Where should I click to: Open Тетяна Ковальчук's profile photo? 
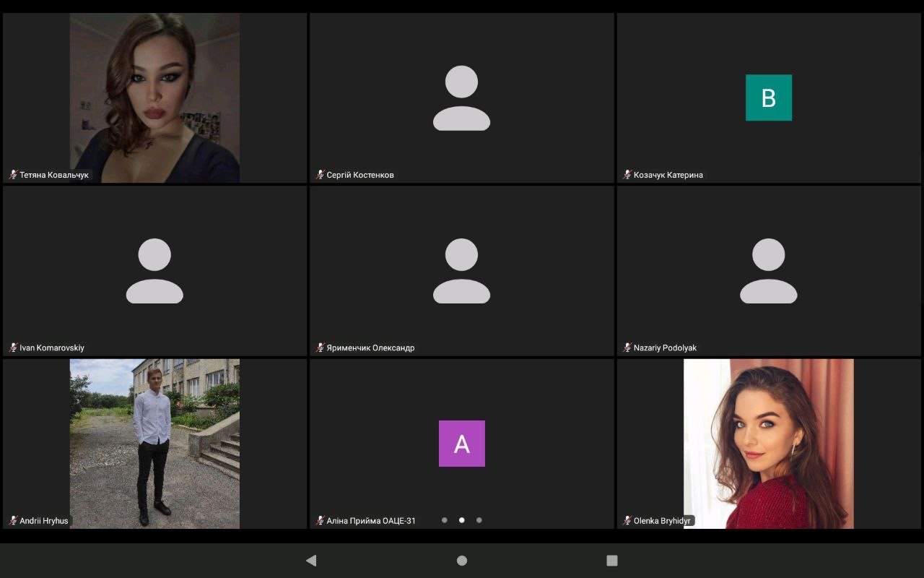tap(154, 98)
